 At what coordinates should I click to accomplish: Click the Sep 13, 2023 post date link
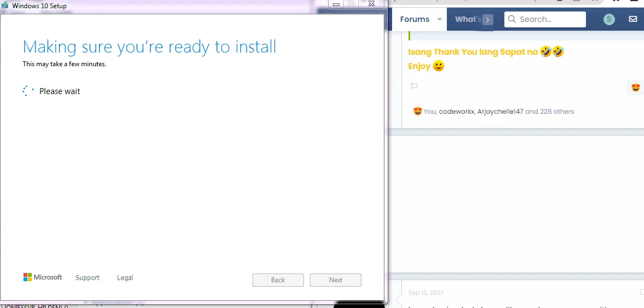[x=426, y=293]
